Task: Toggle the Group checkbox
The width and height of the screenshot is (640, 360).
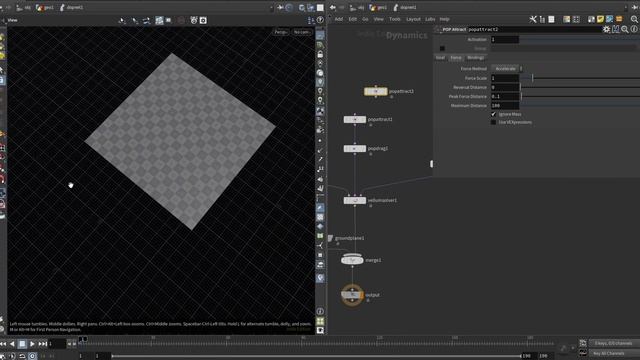Action: pyautogui.click(x=442, y=49)
